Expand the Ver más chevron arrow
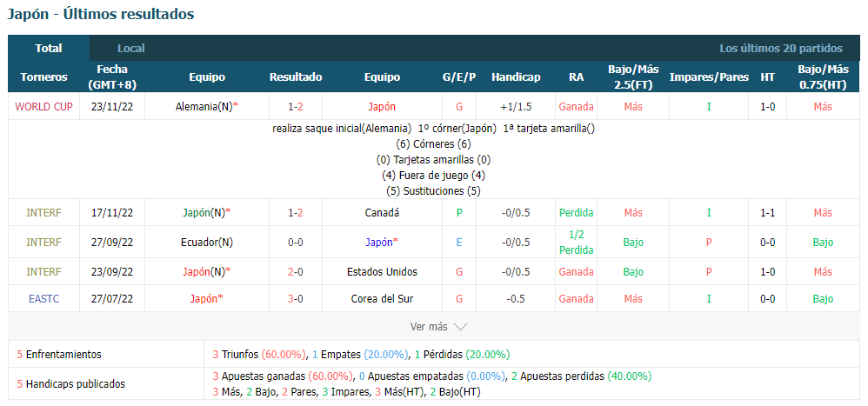Image resolution: width=868 pixels, height=406 pixels. point(461,327)
